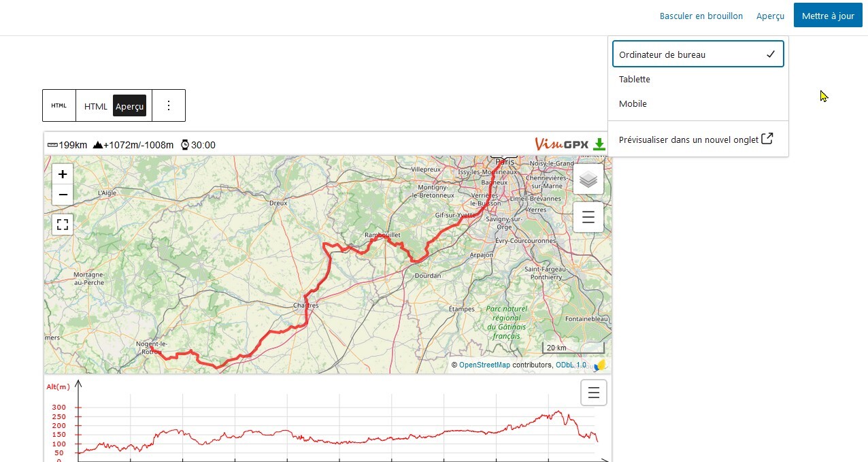Toggle fullscreen map view
This screenshot has width=868, height=462.
(x=63, y=224)
